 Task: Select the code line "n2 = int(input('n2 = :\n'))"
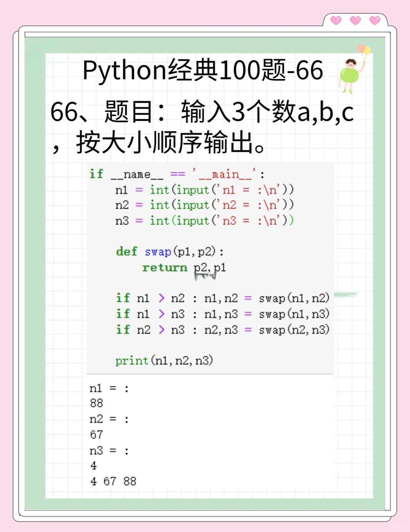point(204,205)
